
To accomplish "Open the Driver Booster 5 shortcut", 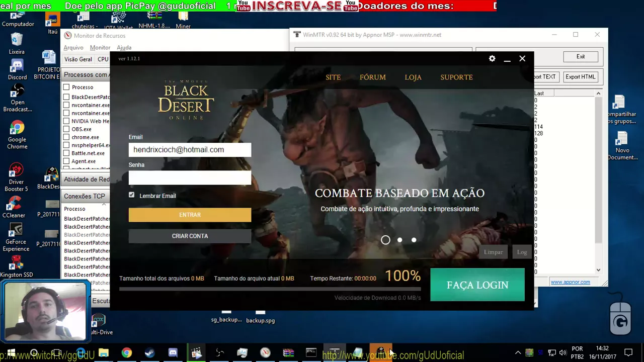I will pos(16,177).
